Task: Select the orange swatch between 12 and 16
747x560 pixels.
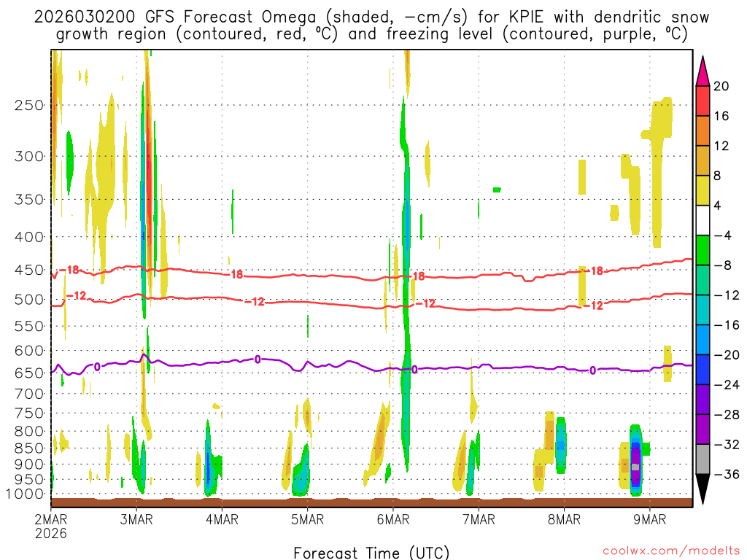Action: (703, 131)
